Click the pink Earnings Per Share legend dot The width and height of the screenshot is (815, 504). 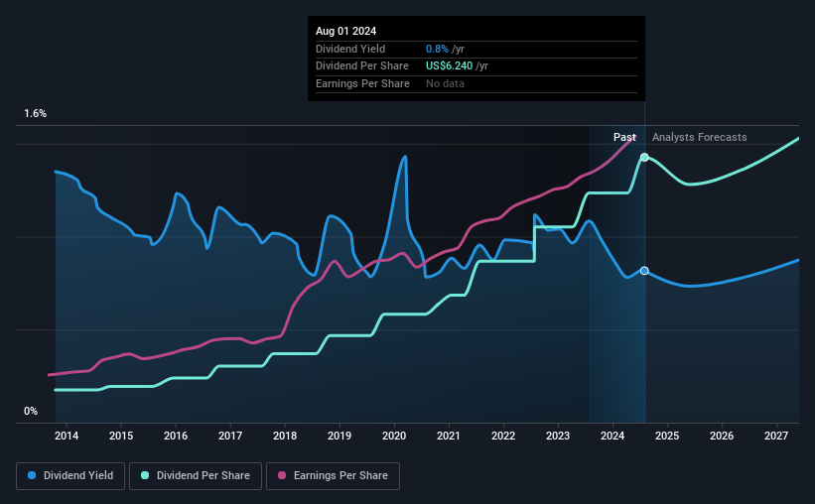click(282, 475)
